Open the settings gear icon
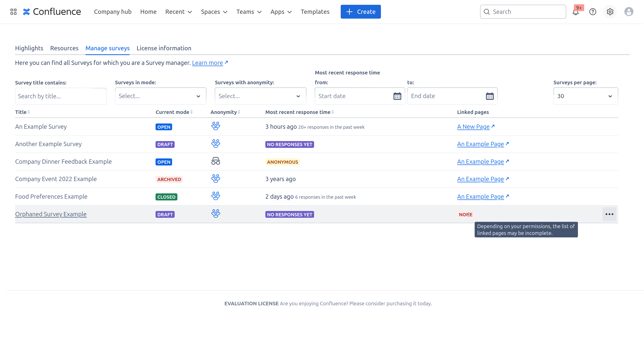Image resolution: width=644 pixels, height=340 pixels. click(x=610, y=12)
